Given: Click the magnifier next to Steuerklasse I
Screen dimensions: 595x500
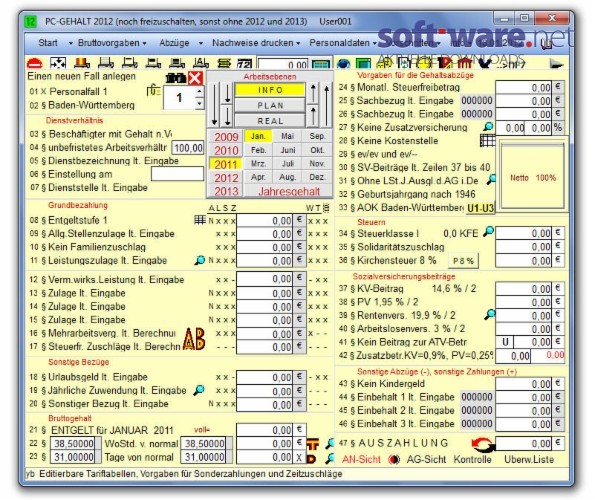Looking at the screenshot, I should [x=488, y=231].
